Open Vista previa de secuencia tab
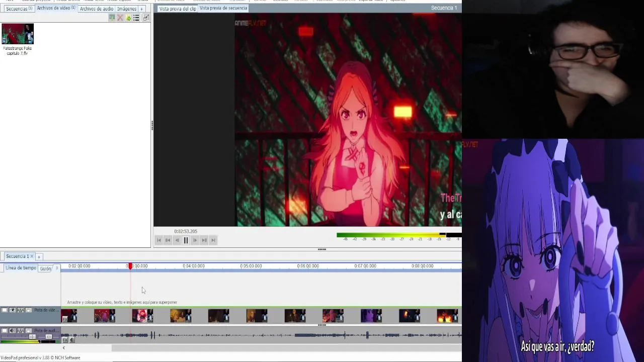 (223, 8)
